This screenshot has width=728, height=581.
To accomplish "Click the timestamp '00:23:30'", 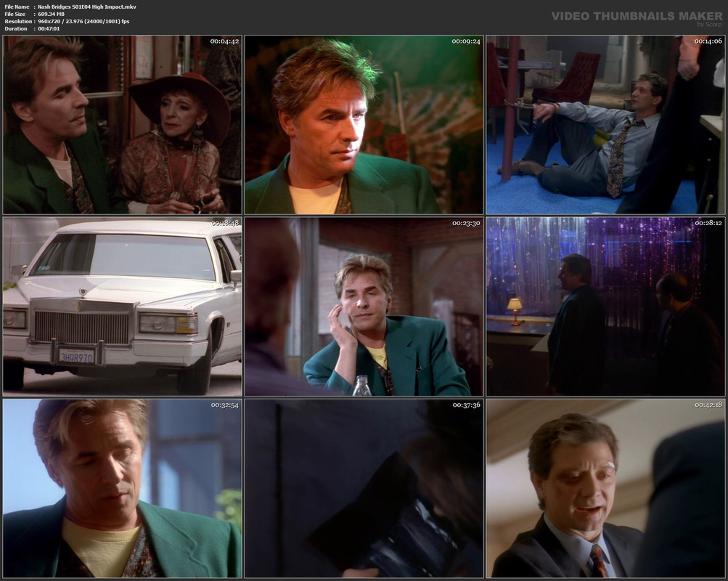I will pyautogui.click(x=466, y=224).
